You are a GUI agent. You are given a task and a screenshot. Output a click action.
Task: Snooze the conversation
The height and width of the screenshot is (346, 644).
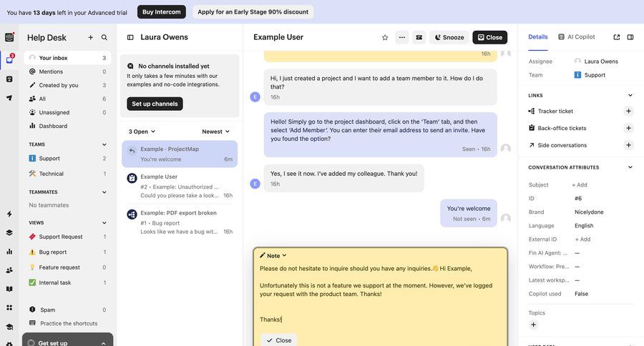449,37
